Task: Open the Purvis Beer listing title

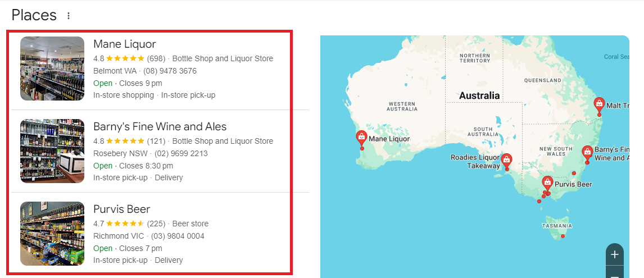Action: tap(121, 209)
